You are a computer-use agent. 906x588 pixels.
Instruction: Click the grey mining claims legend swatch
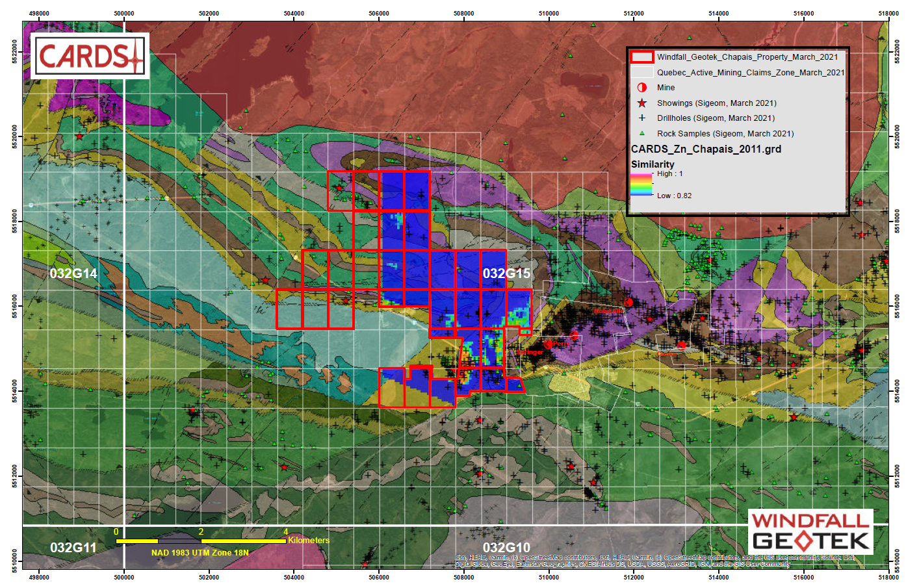[642, 72]
